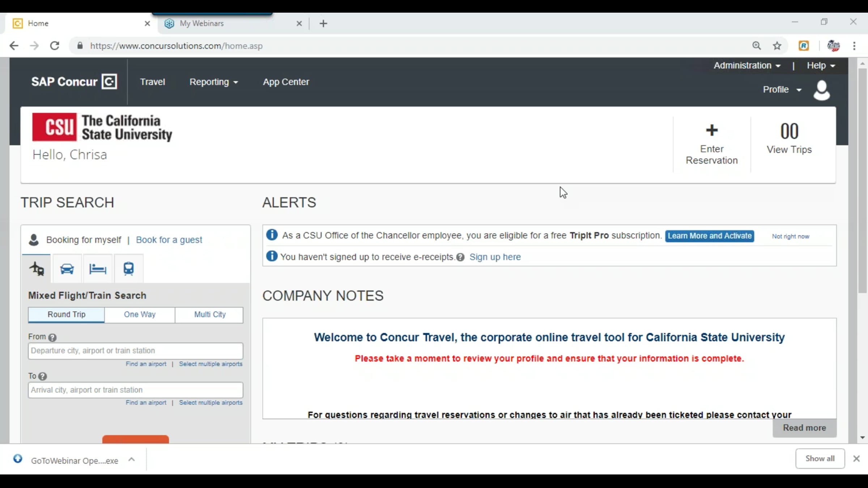Reload the page with the refresh icon
This screenshot has width=868, height=488.
(x=55, y=46)
